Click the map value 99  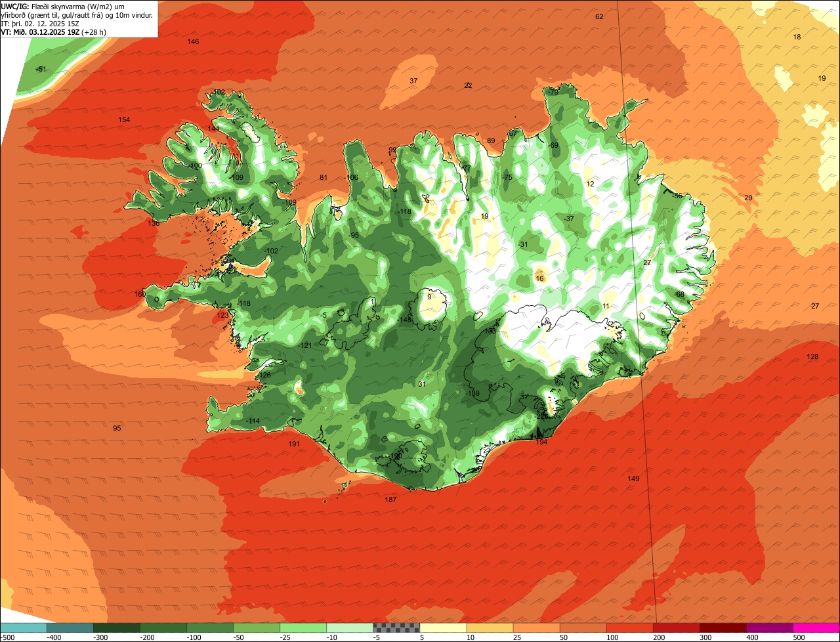tap(392, 150)
